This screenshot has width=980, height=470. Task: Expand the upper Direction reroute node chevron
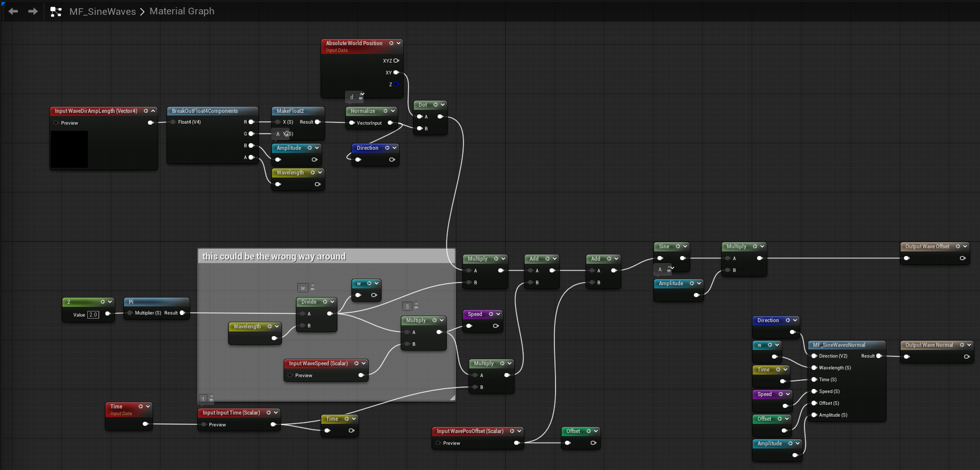point(394,148)
